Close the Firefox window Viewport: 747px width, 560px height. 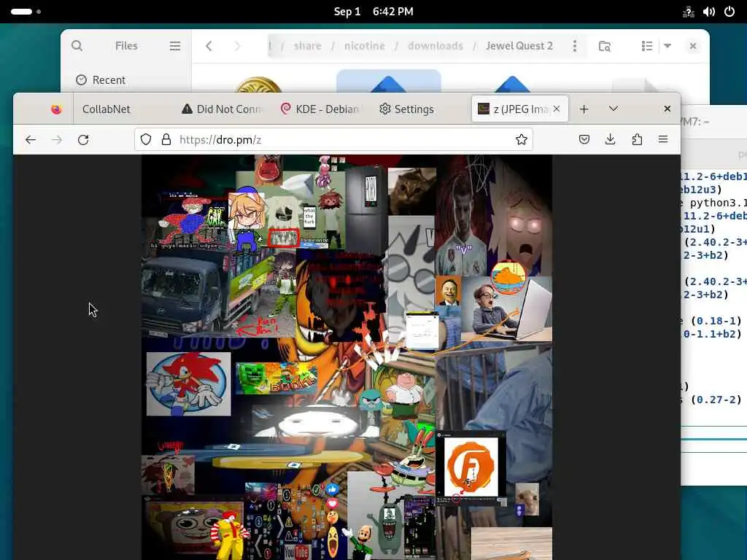(x=667, y=109)
